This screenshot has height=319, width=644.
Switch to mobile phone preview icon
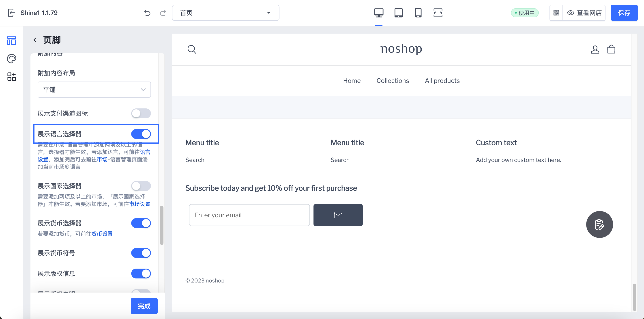418,13
